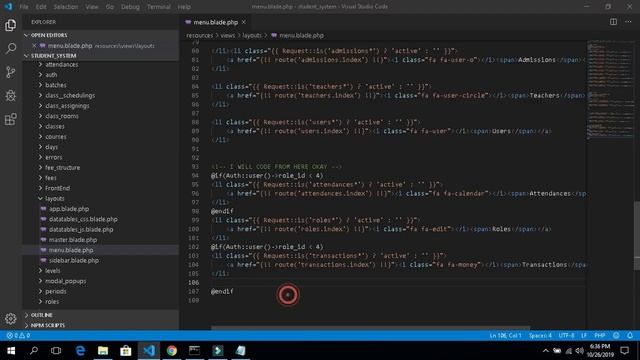
Task: Open Windows taskbar search
Action: [34, 351]
